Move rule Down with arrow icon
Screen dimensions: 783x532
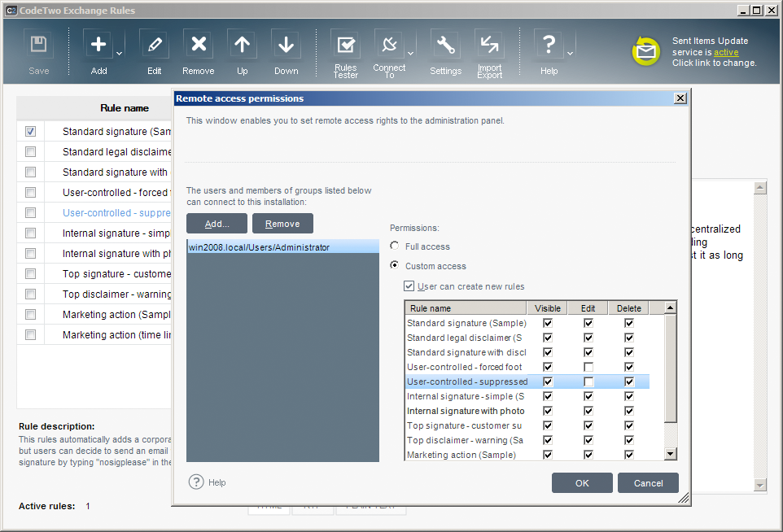point(287,45)
